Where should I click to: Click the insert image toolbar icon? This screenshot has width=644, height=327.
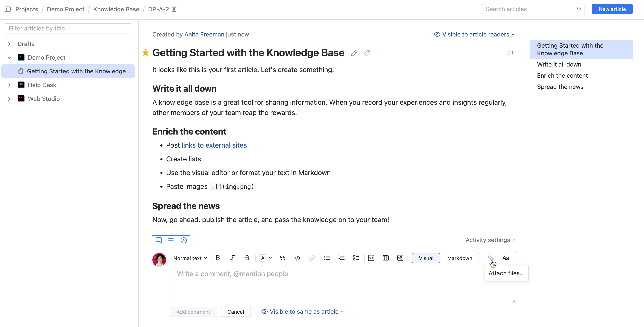coord(400,258)
